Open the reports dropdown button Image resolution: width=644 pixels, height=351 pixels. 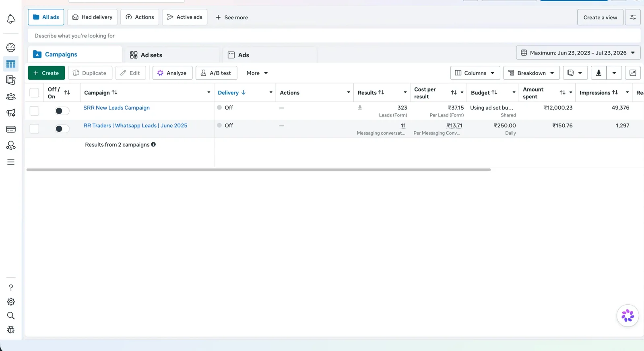(x=575, y=73)
